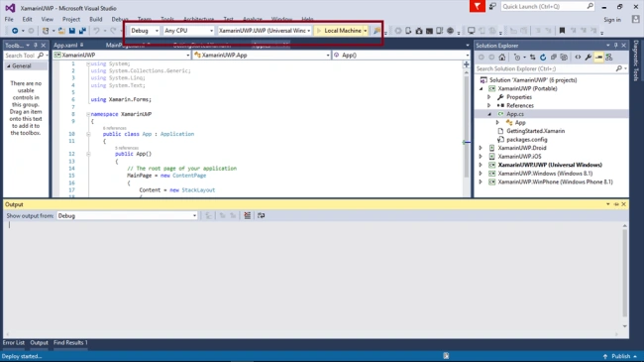Save the current file with Save icon
The width and height of the screenshot is (644, 362).
[x=72, y=31]
